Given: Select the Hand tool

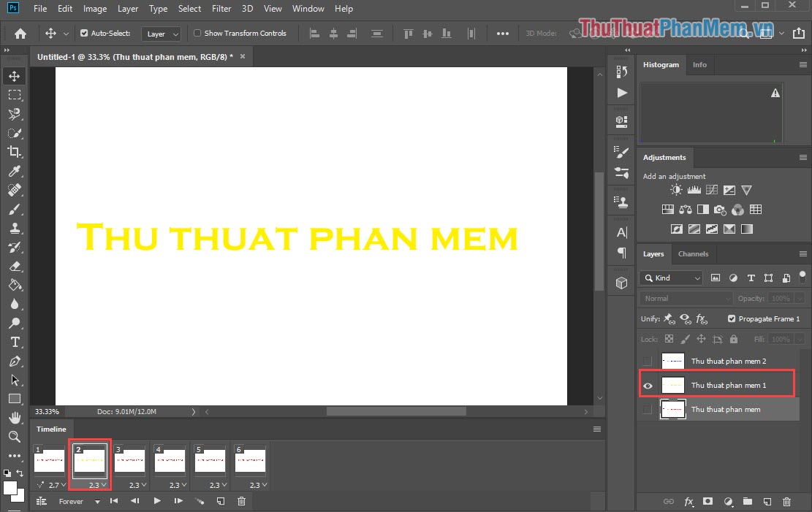Looking at the screenshot, I should click(x=15, y=418).
